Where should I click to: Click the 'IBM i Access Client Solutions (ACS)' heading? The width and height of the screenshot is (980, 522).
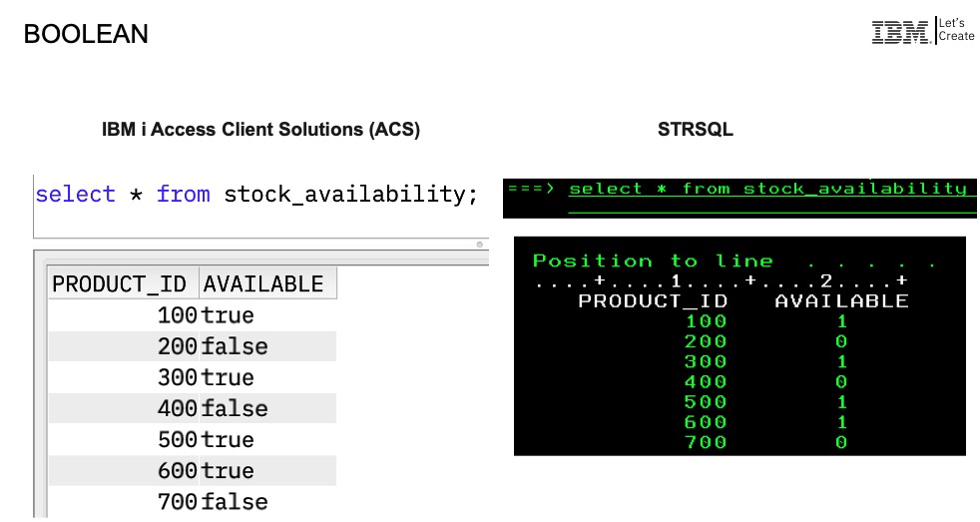(x=260, y=130)
